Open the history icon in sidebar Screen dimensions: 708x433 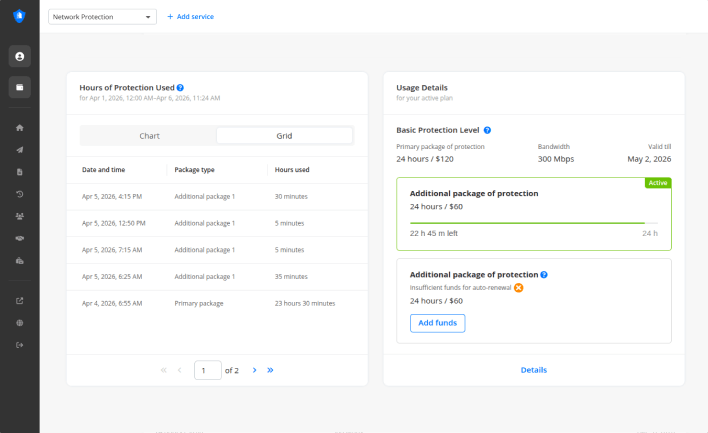coord(20,194)
